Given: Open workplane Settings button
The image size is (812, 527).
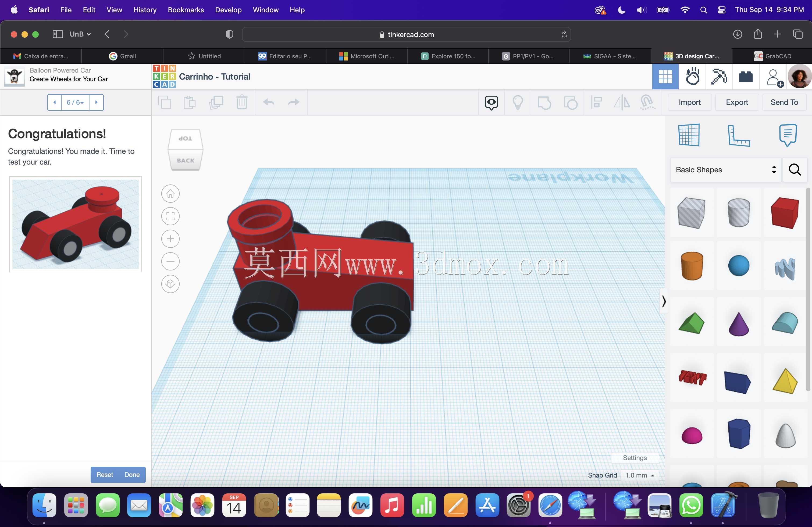Looking at the screenshot, I should pos(635,458).
